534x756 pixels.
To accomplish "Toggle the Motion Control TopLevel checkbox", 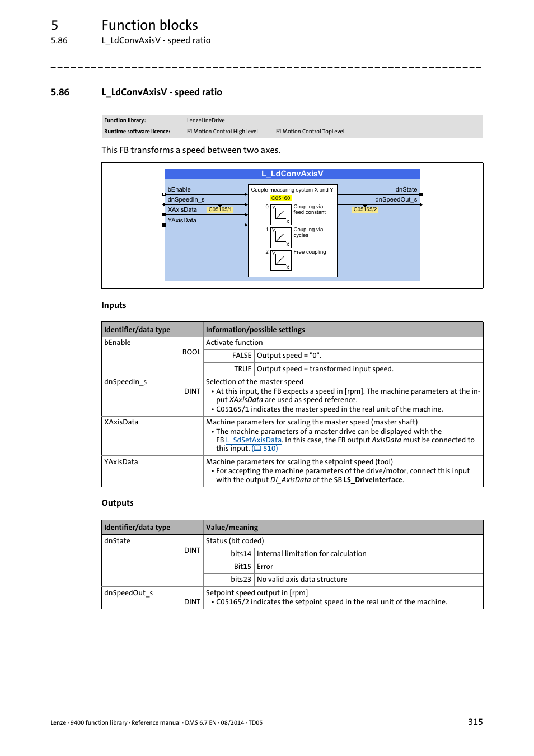I will 278,132.
